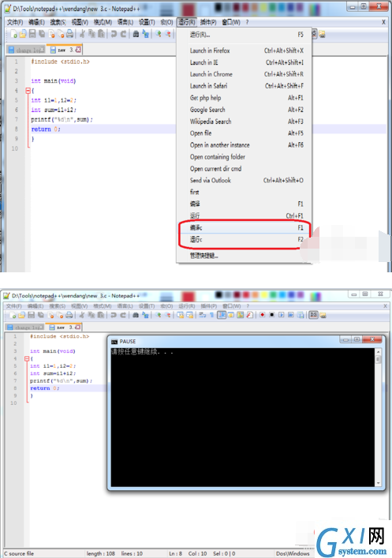Open Document Map toolbar icon
The height and width of the screenshot is (558, 392).
pyautogui.click(x=241, y=315)
